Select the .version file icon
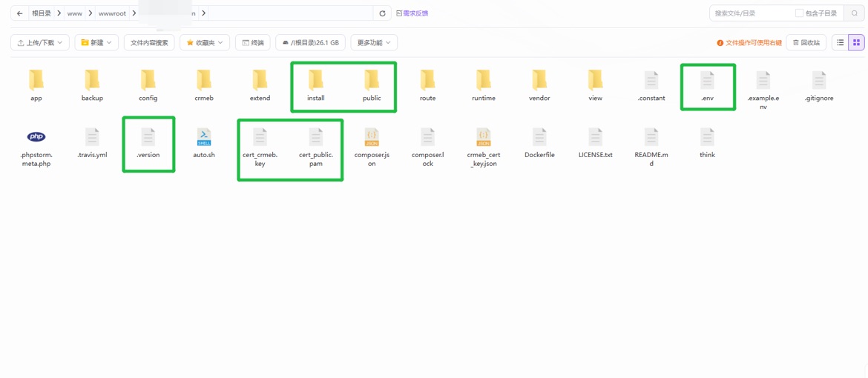The image size is (868, 378). pos(148,136)
